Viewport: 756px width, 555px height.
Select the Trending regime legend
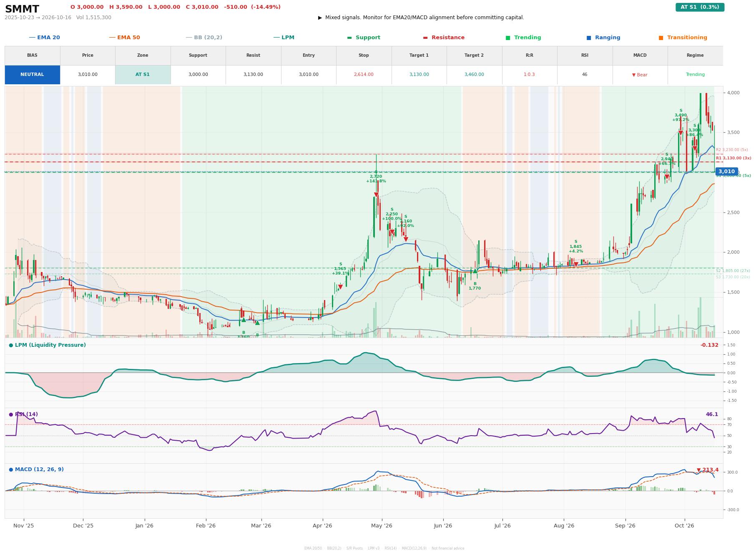click(x=523, y=38)
